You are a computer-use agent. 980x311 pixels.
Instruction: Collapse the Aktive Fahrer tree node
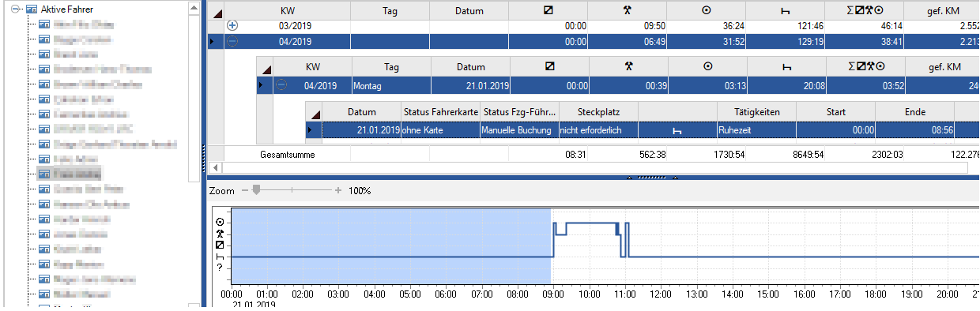click(x=14, y=8)
